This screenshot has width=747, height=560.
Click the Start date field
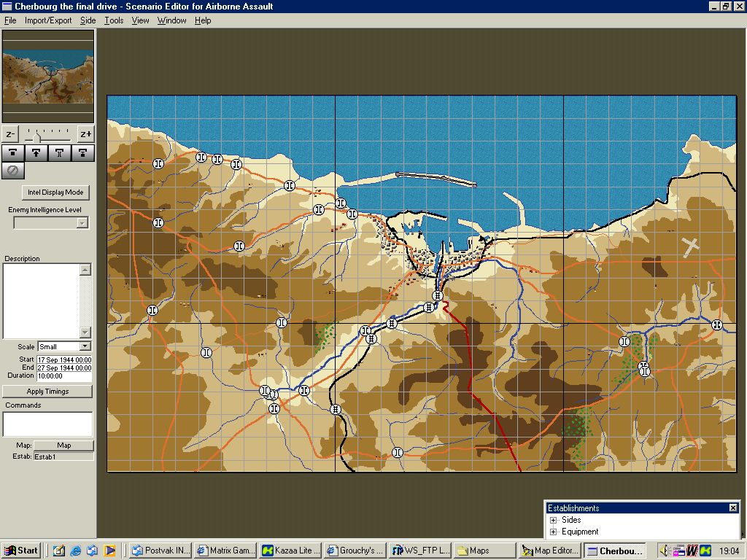tap(64, 360)
